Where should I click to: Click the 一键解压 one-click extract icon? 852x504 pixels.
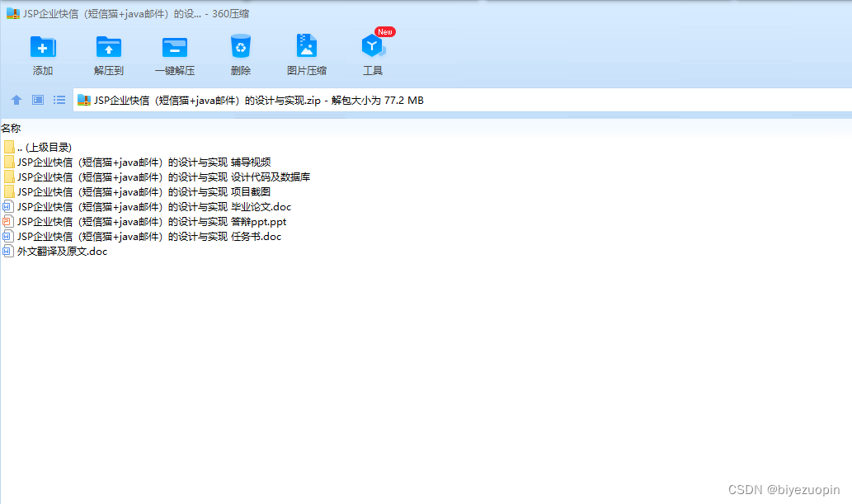(x=175, y=47)
